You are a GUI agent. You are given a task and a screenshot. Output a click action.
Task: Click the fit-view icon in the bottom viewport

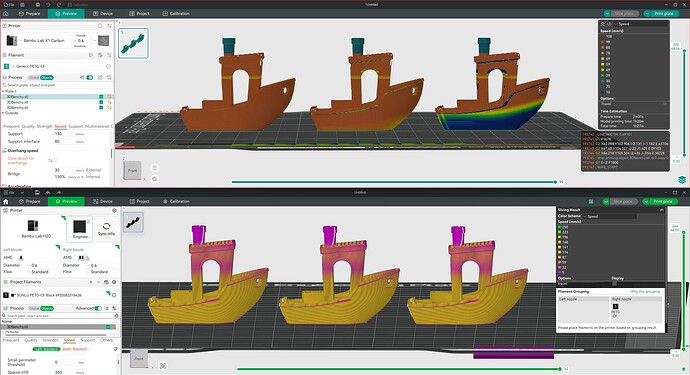coord(163,366)
